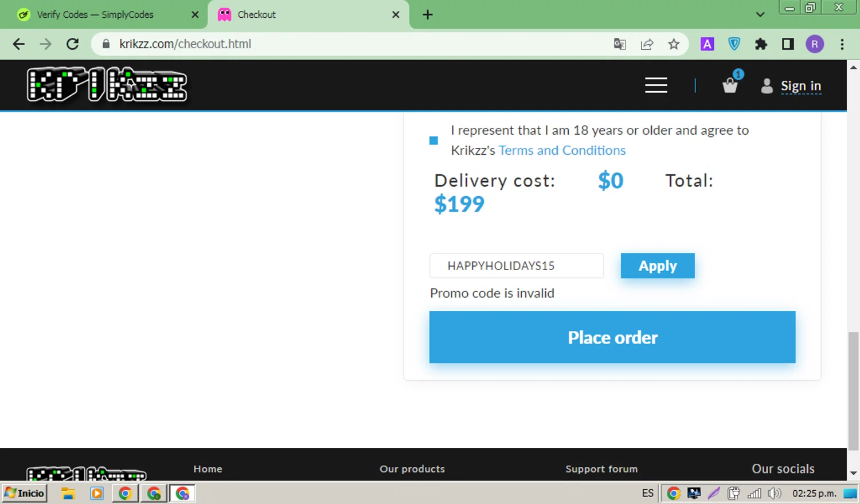The width and height of the screenshot is (860, 504).
Task: Click the promo code input field
Action: [517, 265]
